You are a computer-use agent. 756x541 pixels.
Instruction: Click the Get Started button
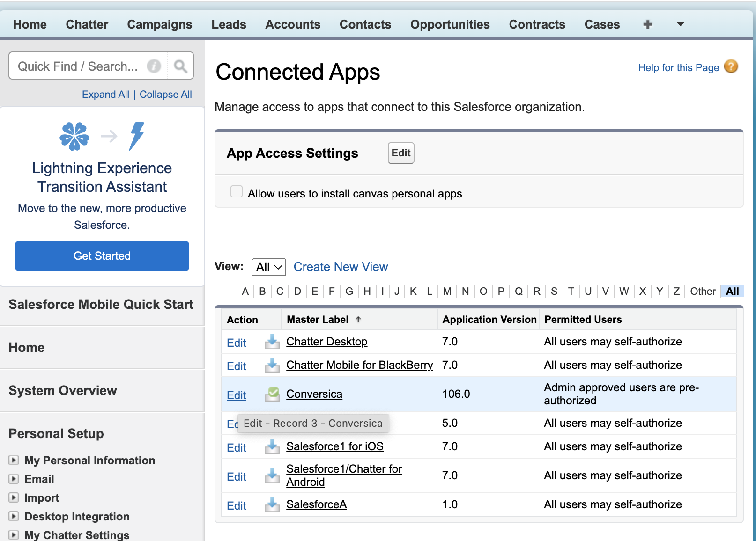(102, 256)
